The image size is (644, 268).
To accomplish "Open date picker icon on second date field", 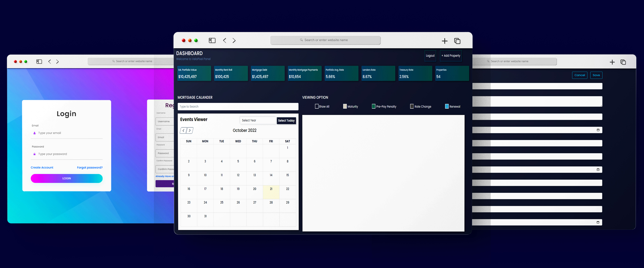I will click(x=598, y=170).
